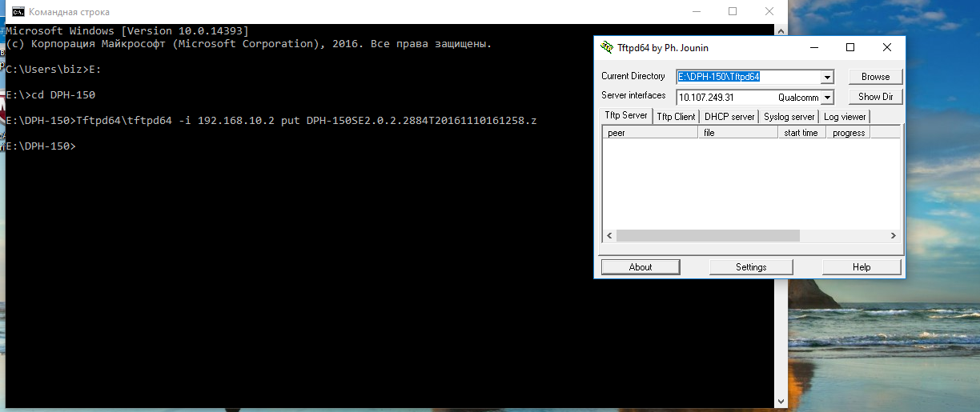Image resolution: width=980 pixels, height=412 pixels.
Task: Click the 'C:\Users\biz>E:' line
Action: tap(54, 70)
